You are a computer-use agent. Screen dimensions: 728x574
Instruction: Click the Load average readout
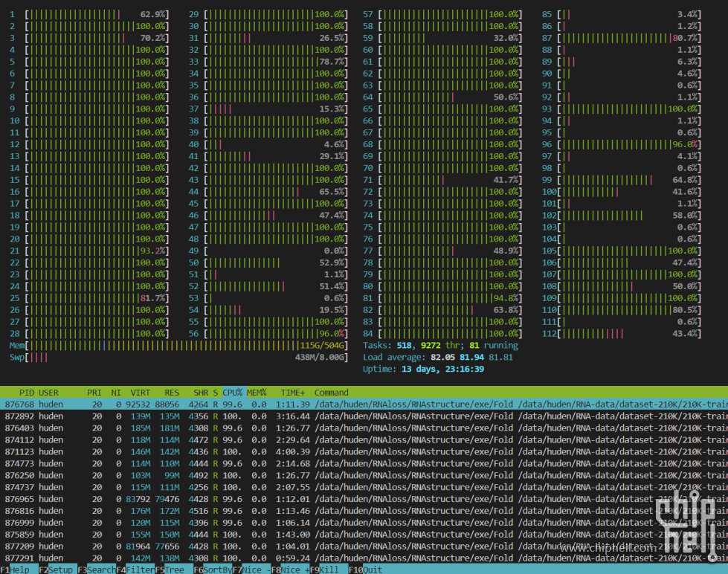pos(438,358)
